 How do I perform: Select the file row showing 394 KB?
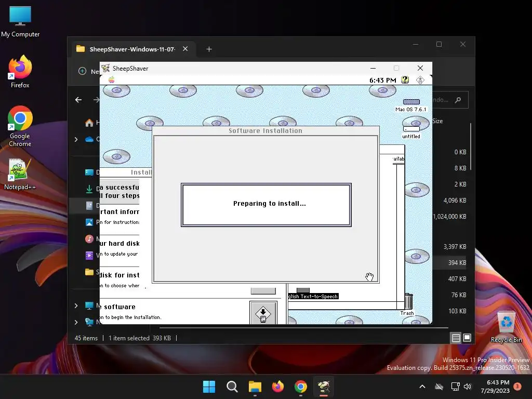click(450, 262)
